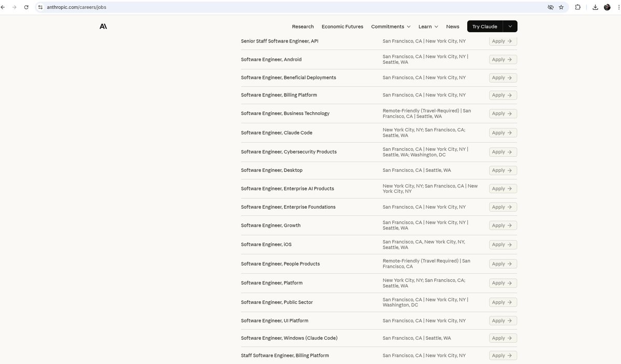Click location text for Software Engineer, Public Sector
Image resolution: width=621 pixels, height=364 pixels.
[x=425, y=302]
